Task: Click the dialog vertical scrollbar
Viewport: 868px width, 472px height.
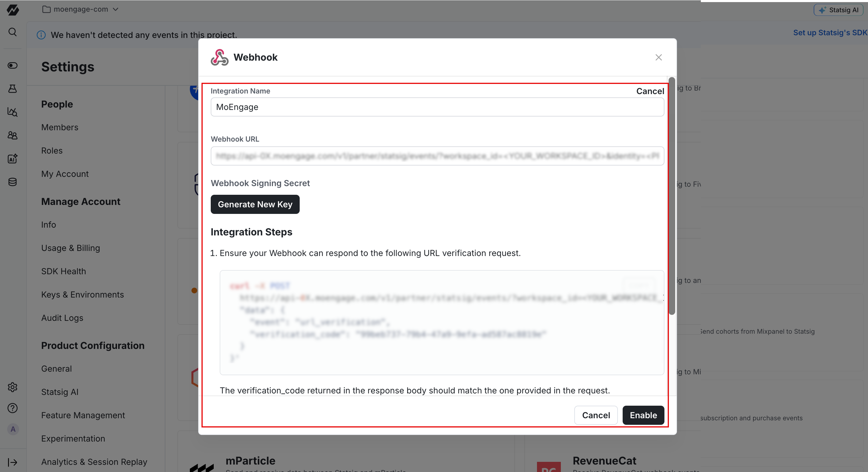Action: click(x=672, y=196)
